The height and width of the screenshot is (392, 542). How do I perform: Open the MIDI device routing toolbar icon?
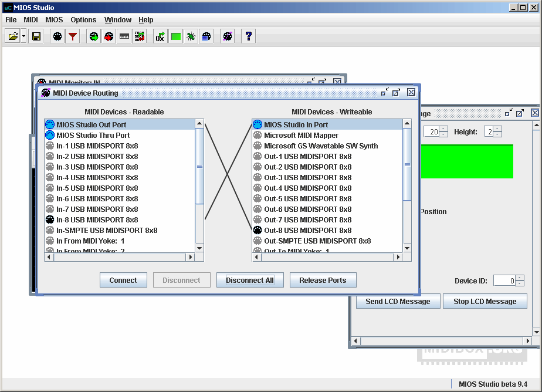(x=228, y=36)
